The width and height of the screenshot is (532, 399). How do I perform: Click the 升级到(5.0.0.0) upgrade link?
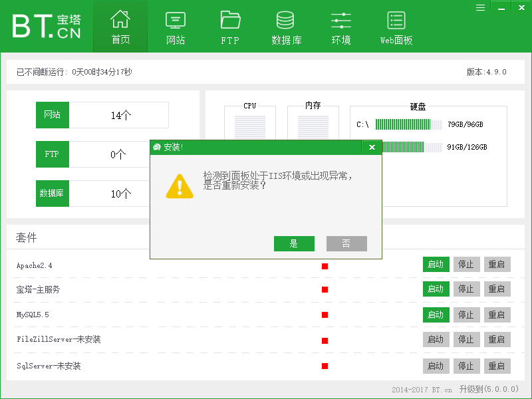coord(489,389)
